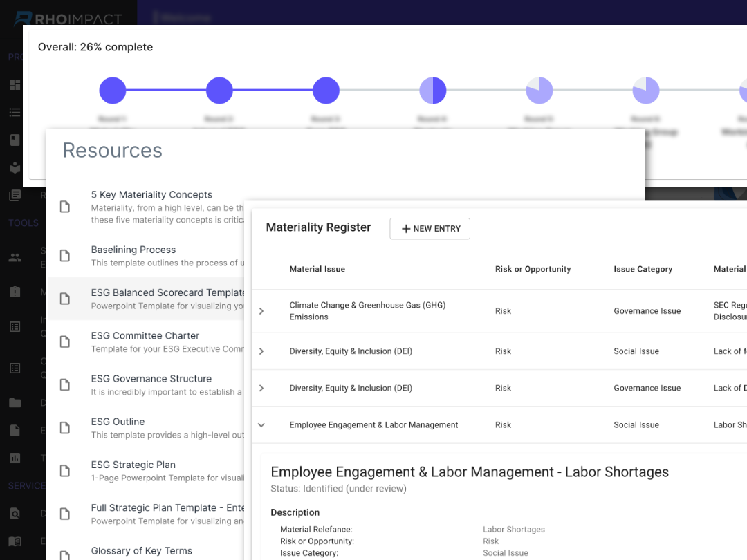
Task: Click the RhoImpact logo
Action: tap(68, 18)
